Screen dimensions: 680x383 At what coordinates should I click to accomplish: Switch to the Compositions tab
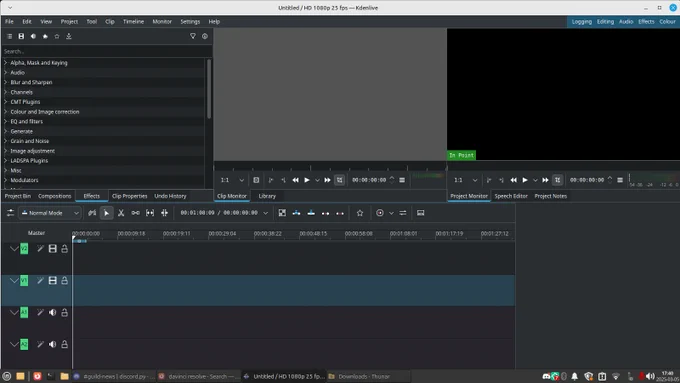(55, 196)
